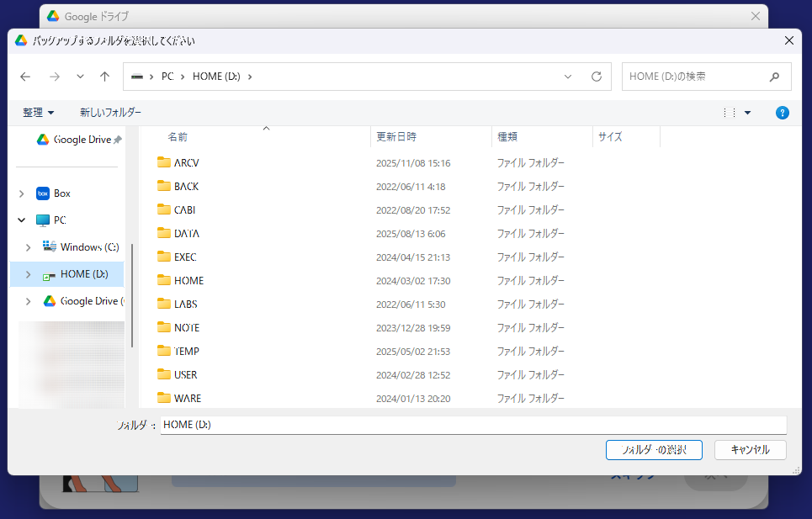Click the キャンセル button

pyautogui.click(x=750, y=450)
